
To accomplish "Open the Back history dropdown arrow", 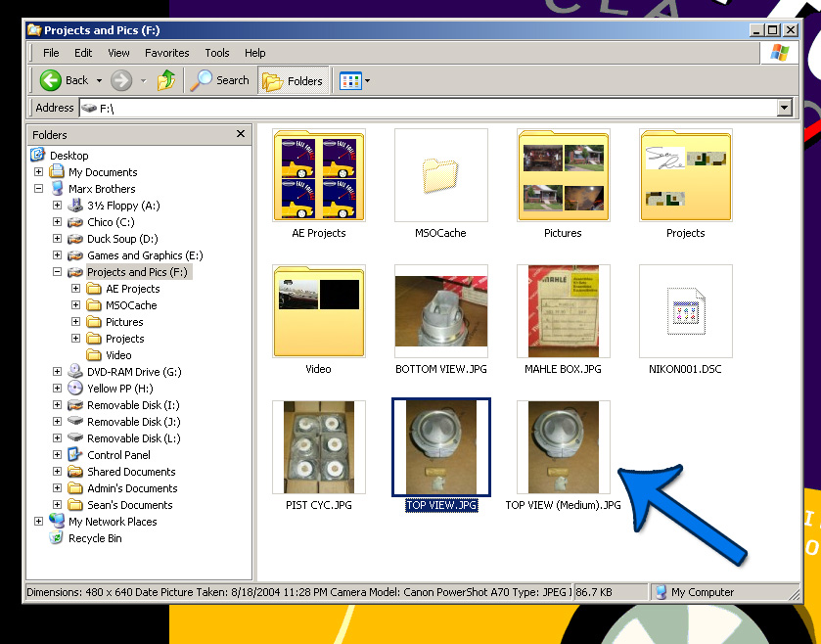I will (99, 80).
